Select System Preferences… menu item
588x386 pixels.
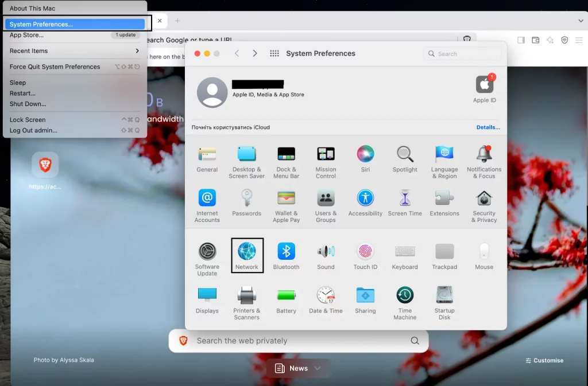[x=75, y=24]
